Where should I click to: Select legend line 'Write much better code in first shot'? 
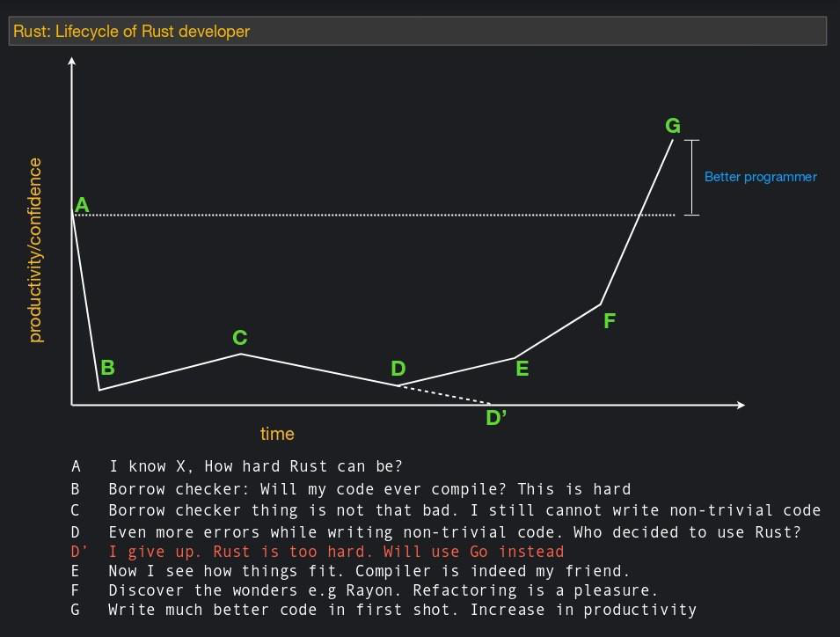click(x=402, y=609)
